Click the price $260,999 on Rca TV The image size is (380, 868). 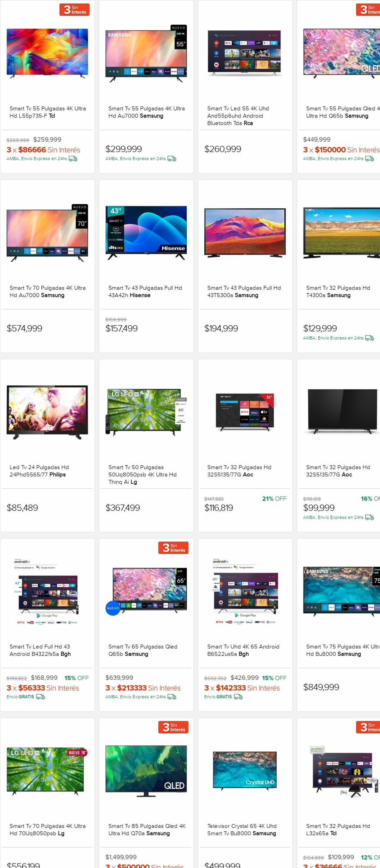[x=223, y=149]
